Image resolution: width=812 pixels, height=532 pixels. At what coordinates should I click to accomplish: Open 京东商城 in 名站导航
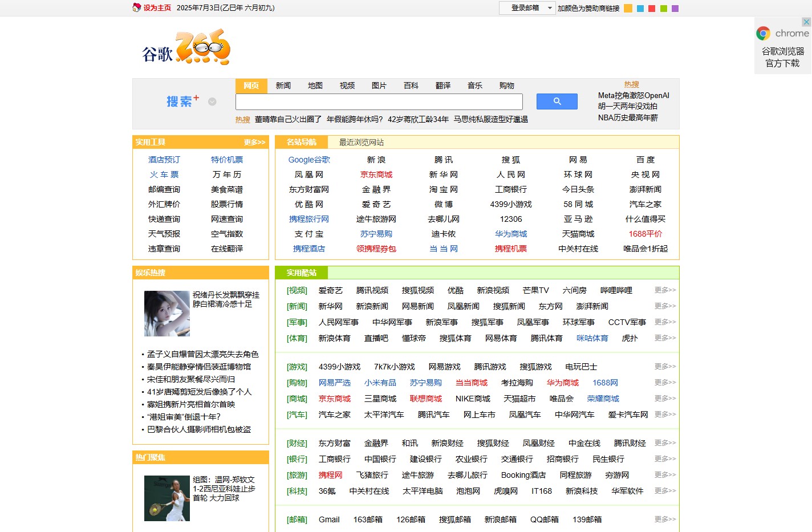pos(376,174)
